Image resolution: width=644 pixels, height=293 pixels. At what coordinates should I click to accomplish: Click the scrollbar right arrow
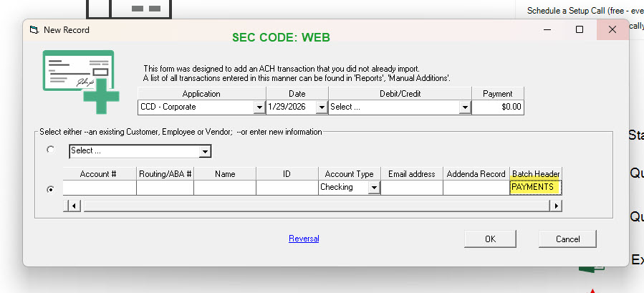click(556, 206)
